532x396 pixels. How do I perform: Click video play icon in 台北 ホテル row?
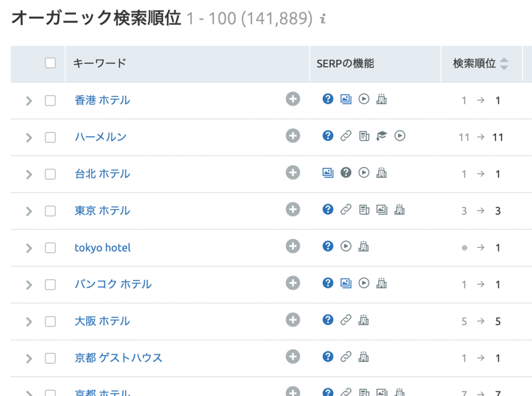[x=364, y=172]
